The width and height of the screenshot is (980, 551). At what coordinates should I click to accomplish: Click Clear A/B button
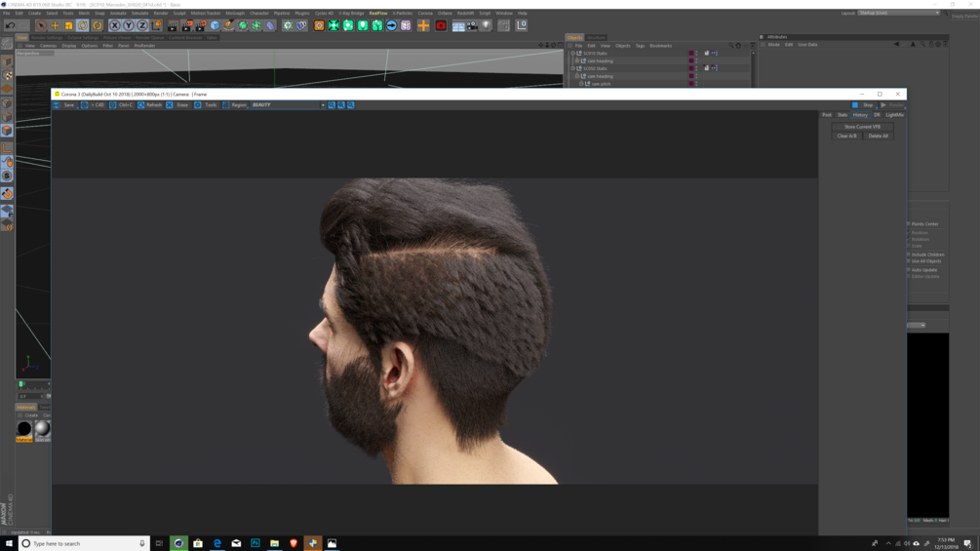[x=846, y=137]
